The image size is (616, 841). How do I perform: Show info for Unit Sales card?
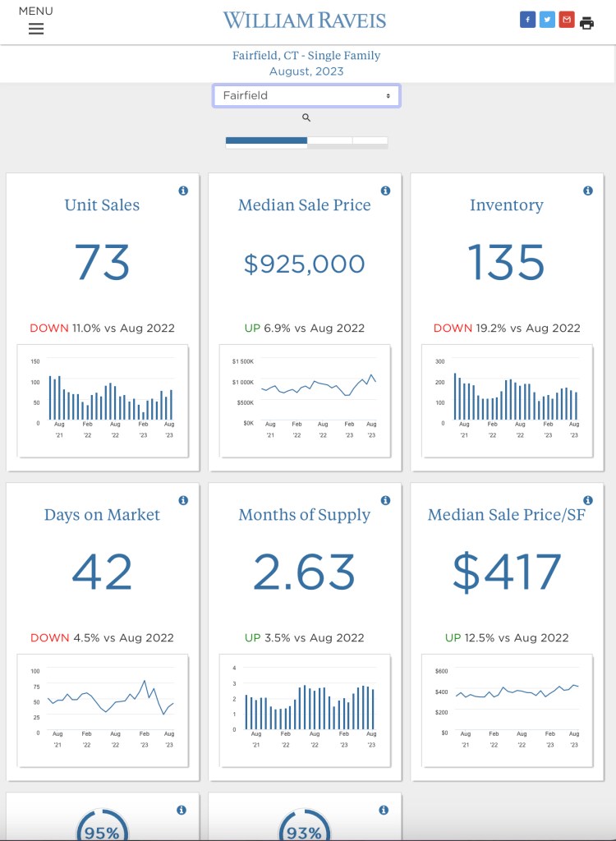pyautogui.click(x=183, y=191)
